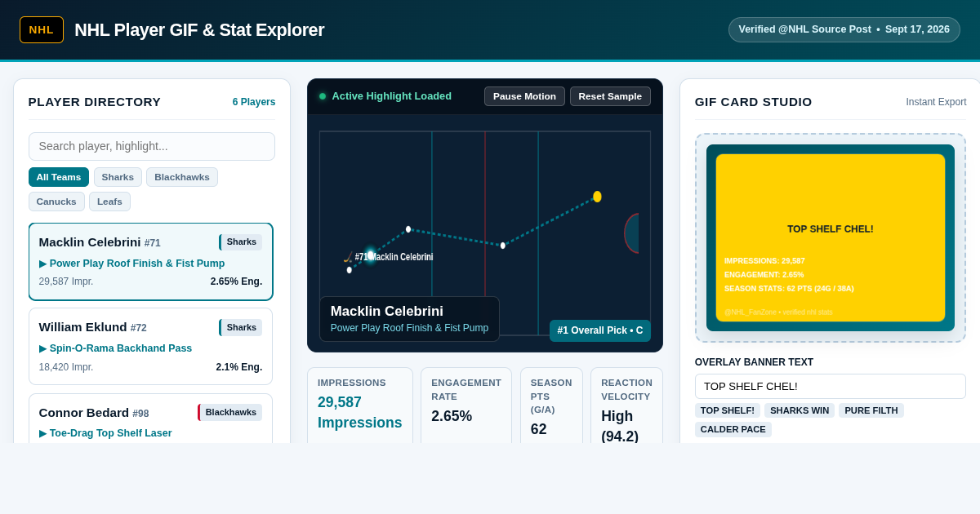This screenshot has width=980, height=514.
Task: Click the 2.1% Eng. text
Action: [x=239, y=367]
